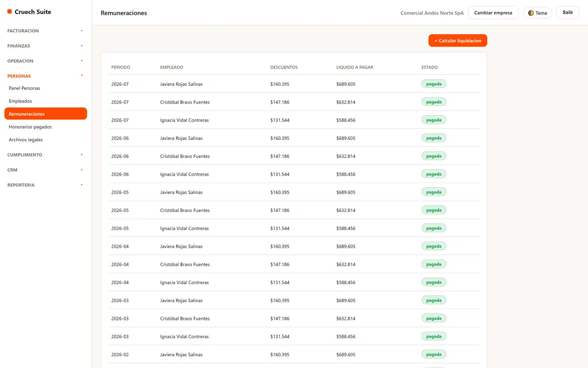
Task: Click Cristóbal Bravo Fuentes in 2026-04 row
Action: tap(185, 264)
